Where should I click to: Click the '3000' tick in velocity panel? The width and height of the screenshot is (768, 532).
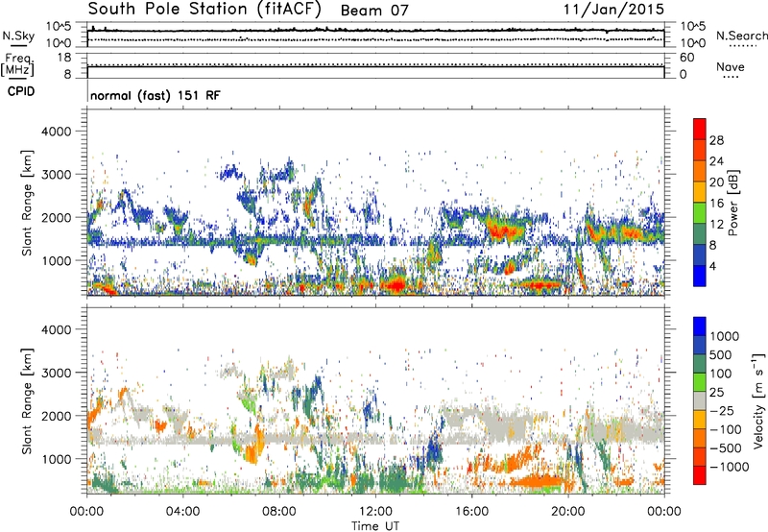(57, 373)
